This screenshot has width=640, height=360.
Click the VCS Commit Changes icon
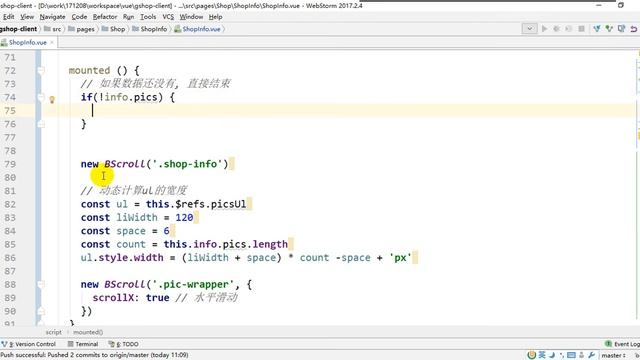609,29
